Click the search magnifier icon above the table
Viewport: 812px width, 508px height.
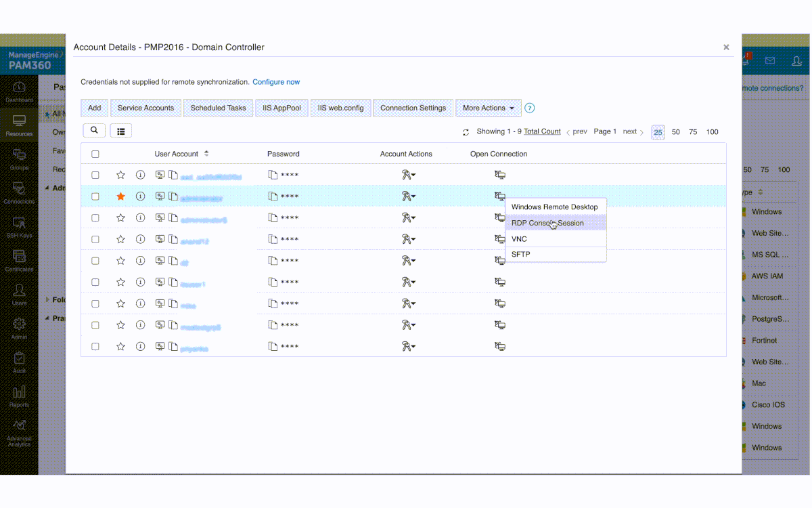94,131
